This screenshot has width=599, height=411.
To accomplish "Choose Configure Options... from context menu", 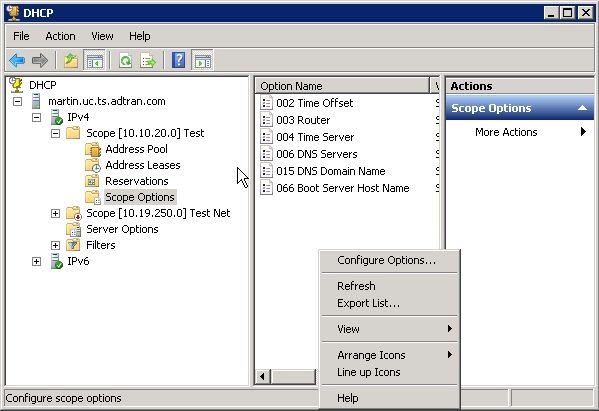I will point(390,261).
